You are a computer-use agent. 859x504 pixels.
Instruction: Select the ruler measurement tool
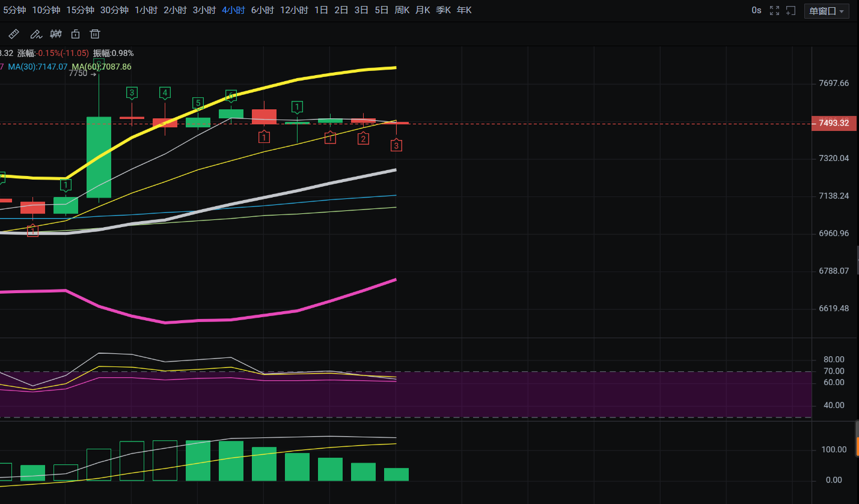tap(13, 34)
